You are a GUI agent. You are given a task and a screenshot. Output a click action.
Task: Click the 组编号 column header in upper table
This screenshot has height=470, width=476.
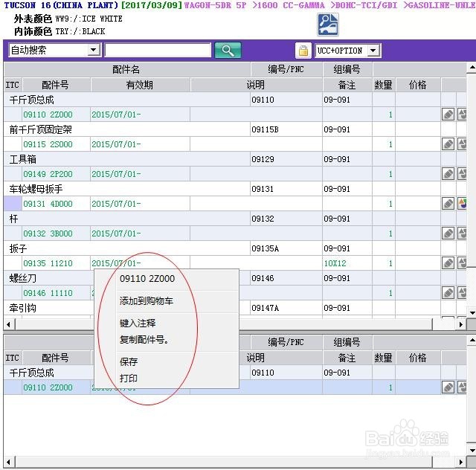click(x=347, y=69)
